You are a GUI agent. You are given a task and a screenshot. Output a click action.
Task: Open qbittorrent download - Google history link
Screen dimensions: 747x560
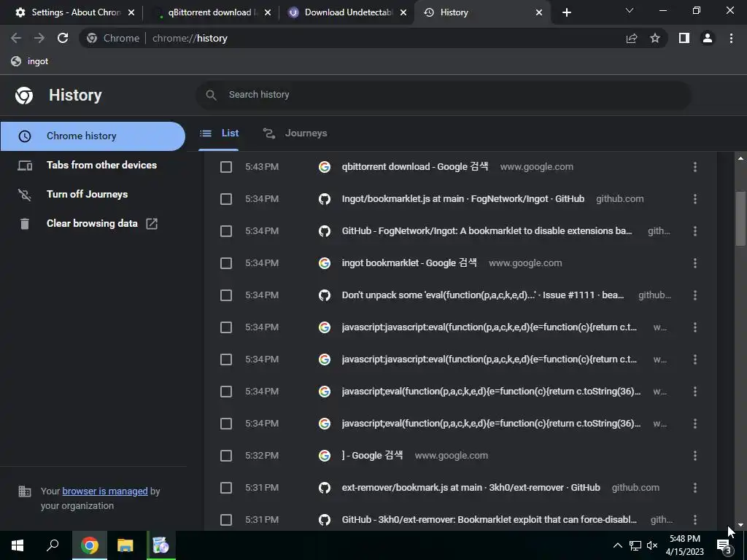point(415,167)
